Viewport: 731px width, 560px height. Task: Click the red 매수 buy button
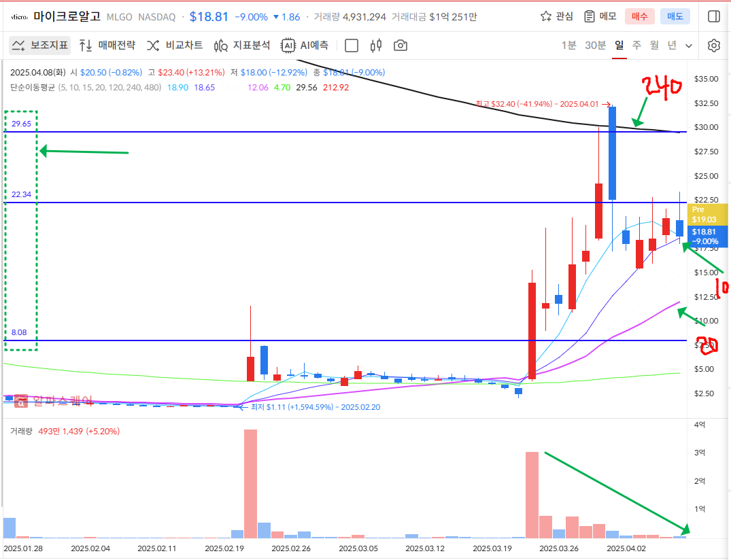640,17
